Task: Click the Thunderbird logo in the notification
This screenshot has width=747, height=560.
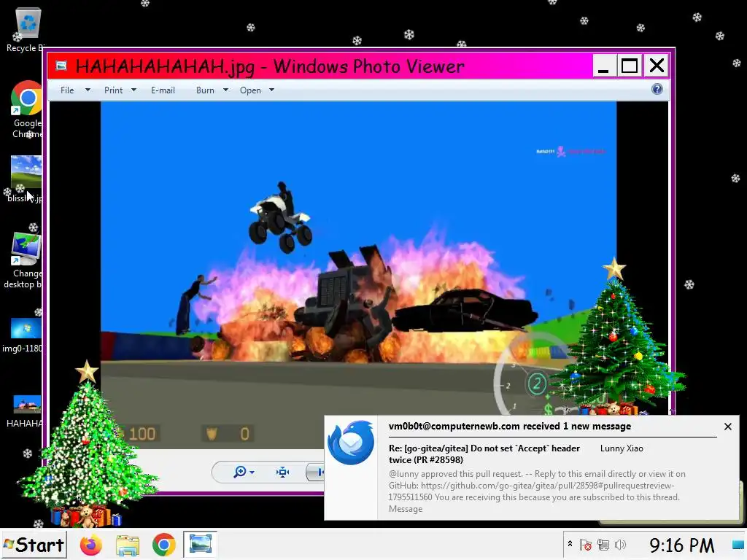Action: 351,443
